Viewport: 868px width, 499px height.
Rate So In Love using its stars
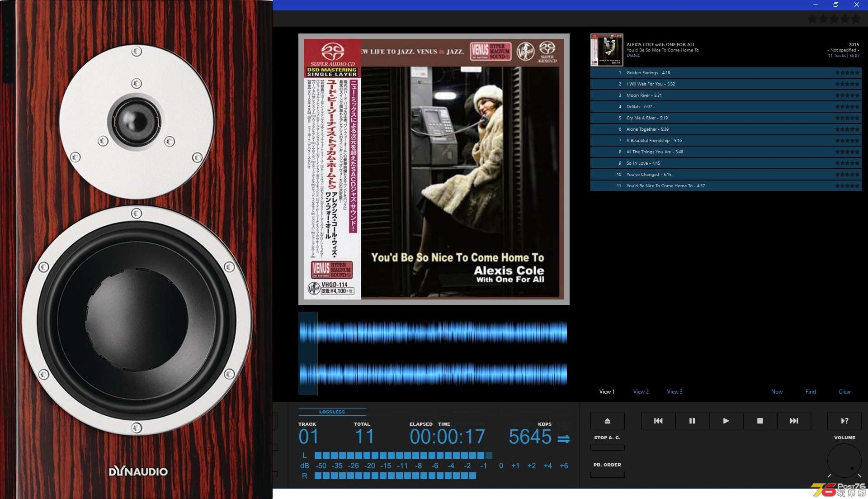tap(847, 163)
